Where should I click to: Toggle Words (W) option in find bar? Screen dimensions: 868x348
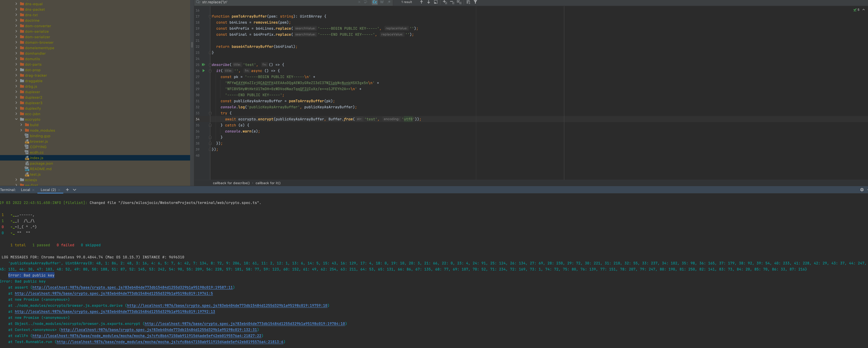(x=382, y=2)
